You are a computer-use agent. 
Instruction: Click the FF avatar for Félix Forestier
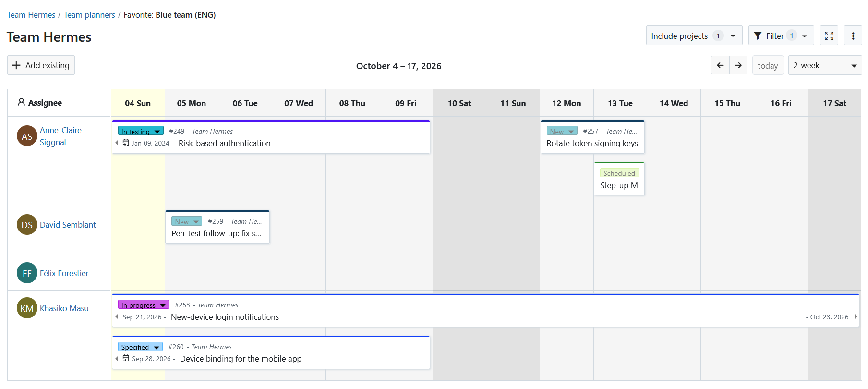[27, 273]
